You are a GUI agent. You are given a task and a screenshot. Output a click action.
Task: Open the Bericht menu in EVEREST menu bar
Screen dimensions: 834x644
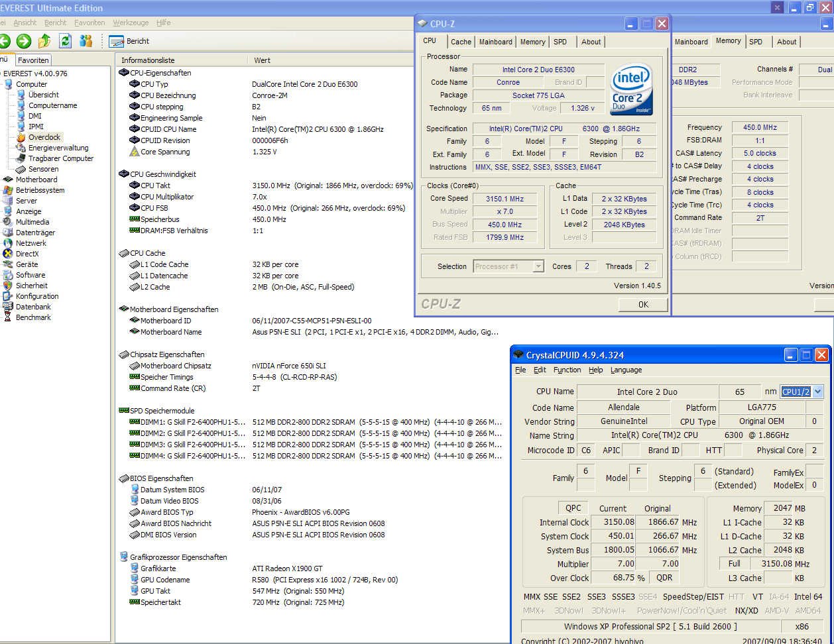pyautogui.click(x=56, y=23)
